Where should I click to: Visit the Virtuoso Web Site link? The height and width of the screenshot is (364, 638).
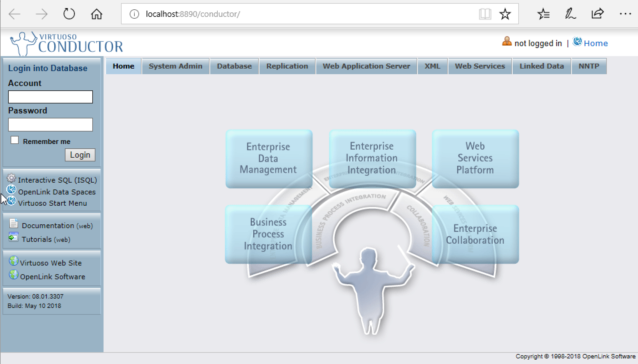pos(51,263)
